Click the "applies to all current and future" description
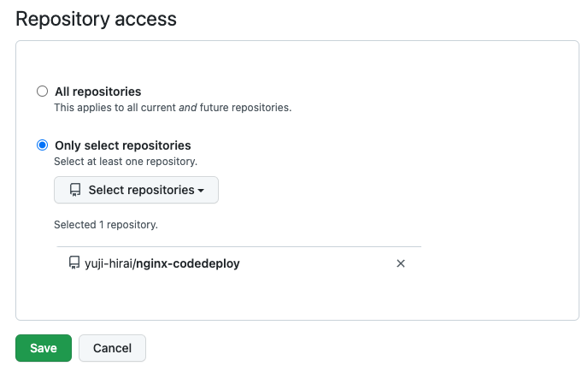This screenshot has height=378, width=588. [x=173, y=108]
